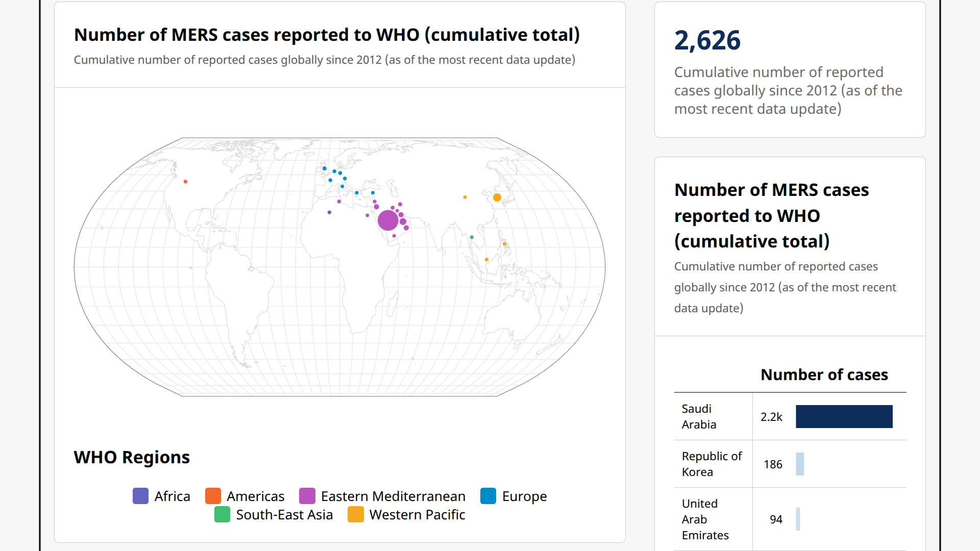This screenshot has height=551, width=980.
Task: Click the purple Africa dot on map
Action: coord(329,212)
